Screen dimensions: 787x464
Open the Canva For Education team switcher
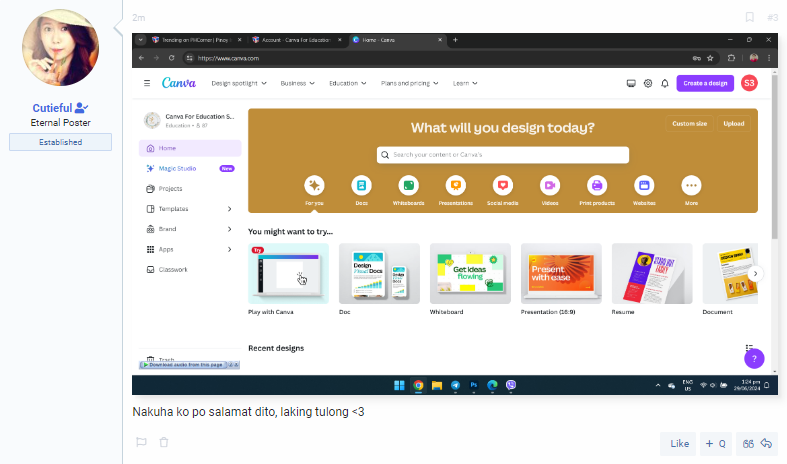tap(190, 121)
